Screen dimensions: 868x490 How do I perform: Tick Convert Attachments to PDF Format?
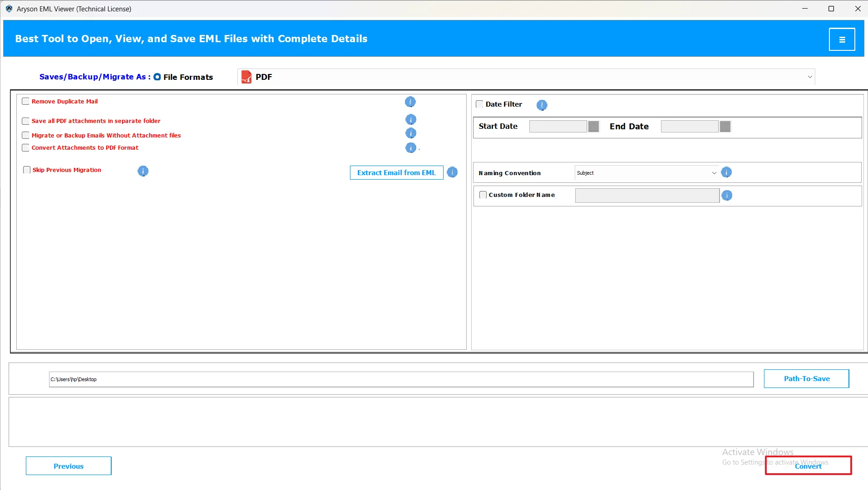(x=26, y=148)
